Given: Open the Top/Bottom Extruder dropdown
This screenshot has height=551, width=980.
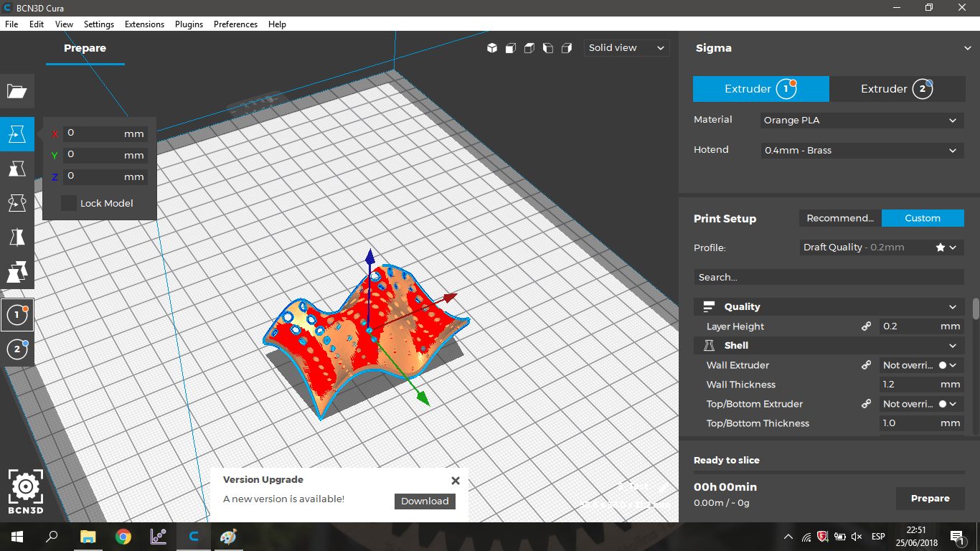Looking at the screenshot, I should point(922,404).
